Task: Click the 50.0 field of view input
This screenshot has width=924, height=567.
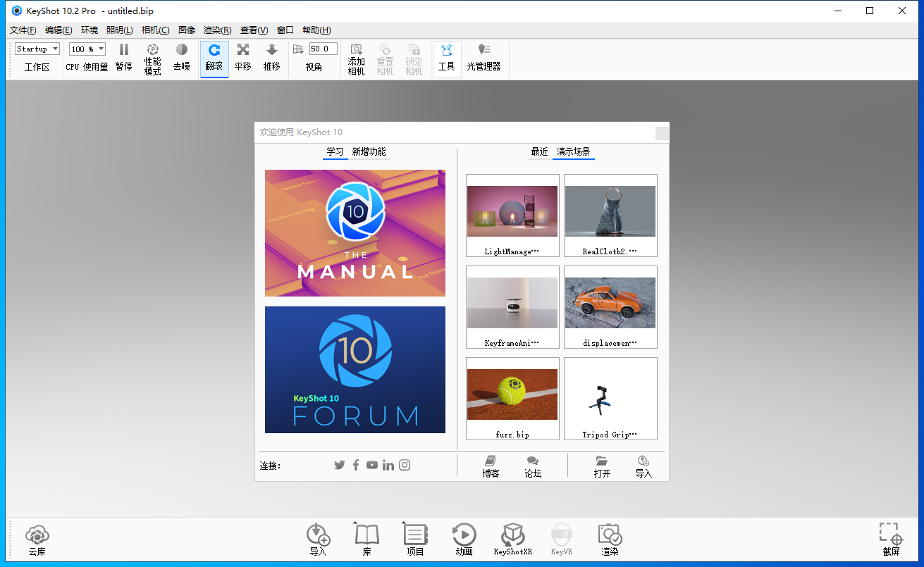Action: pos(324,49)
